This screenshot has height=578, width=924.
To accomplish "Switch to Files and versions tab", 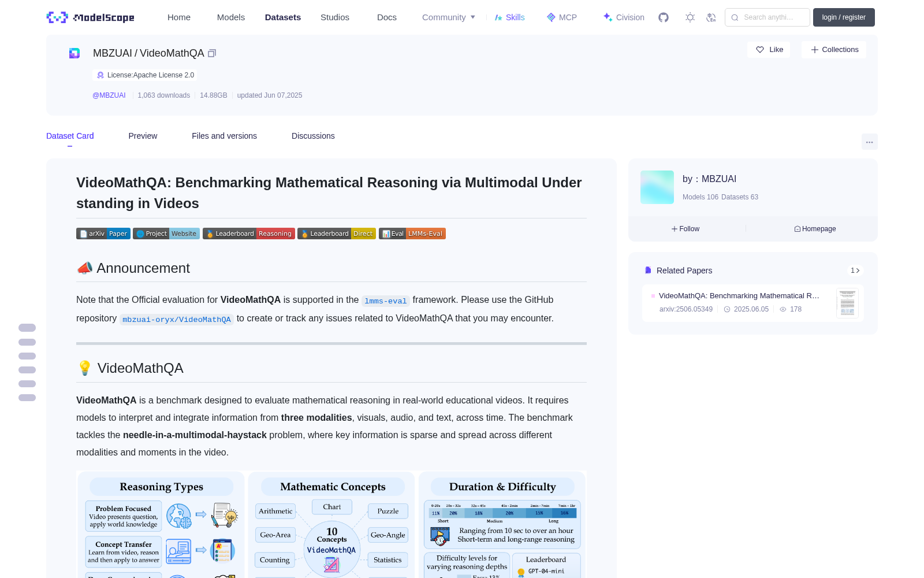I will pyautogui.click(x=224, y=136).
